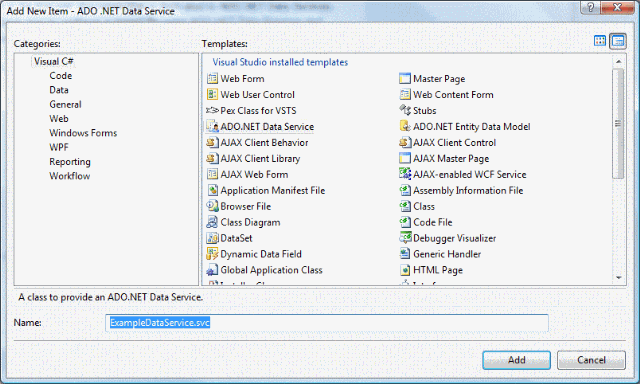Select the AJAX Client Control icon
The width and height of the screenshot is (640, 384).
pos(405,142)
